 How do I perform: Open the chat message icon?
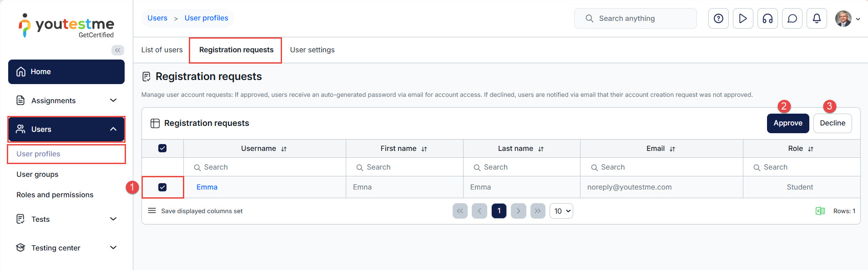point(792,19)
